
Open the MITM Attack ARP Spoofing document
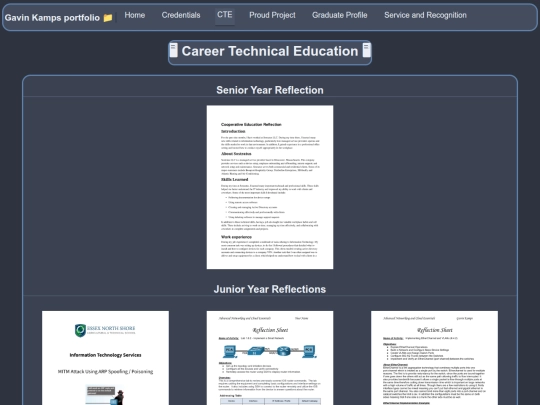pyautogui.click(x=105, y=358)
